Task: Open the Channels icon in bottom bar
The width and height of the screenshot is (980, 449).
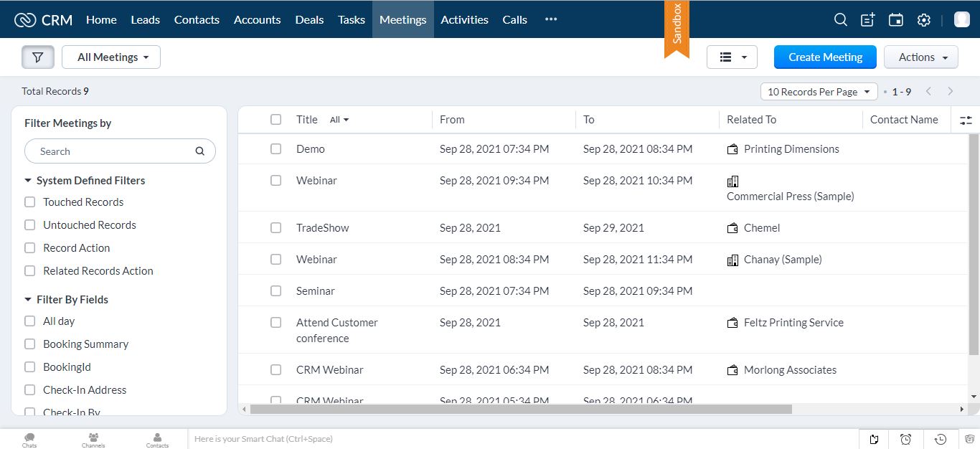Action: click(93, 439)
